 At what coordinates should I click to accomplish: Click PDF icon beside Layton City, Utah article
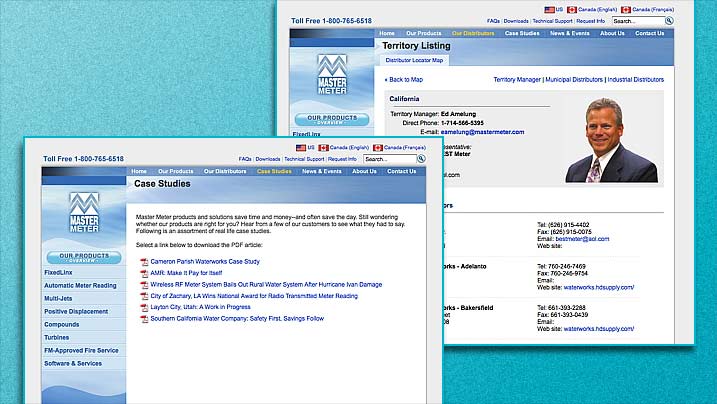[144, 308]
